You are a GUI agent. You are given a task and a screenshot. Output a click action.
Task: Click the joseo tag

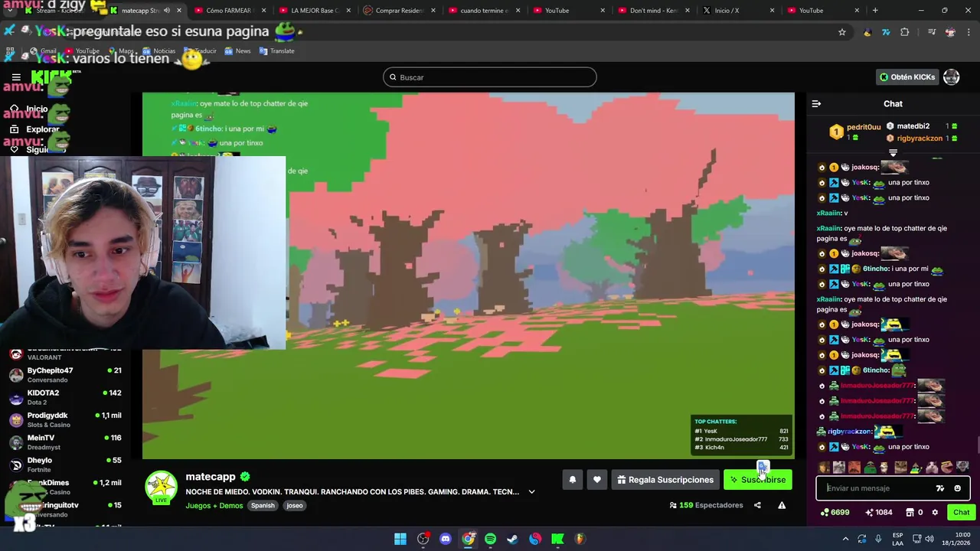(x=295, y=505)
